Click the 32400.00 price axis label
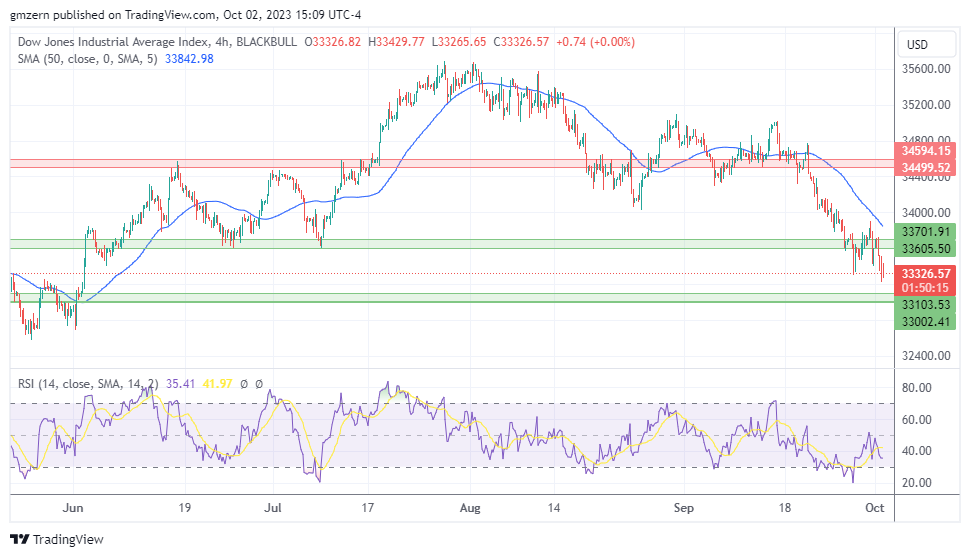 tap(926, 355)
